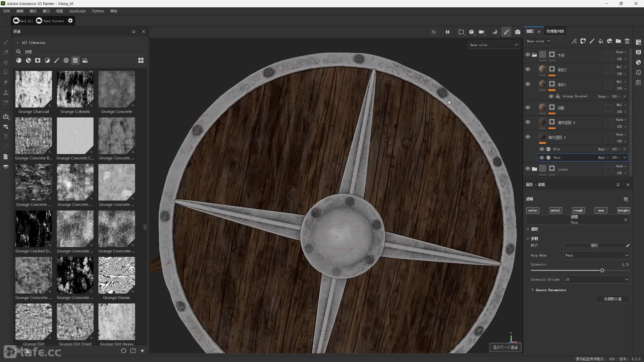Toggle Grunge Brushed effect visibility
Viewport: 644px width, 362px height.
(x=551, y=96)
